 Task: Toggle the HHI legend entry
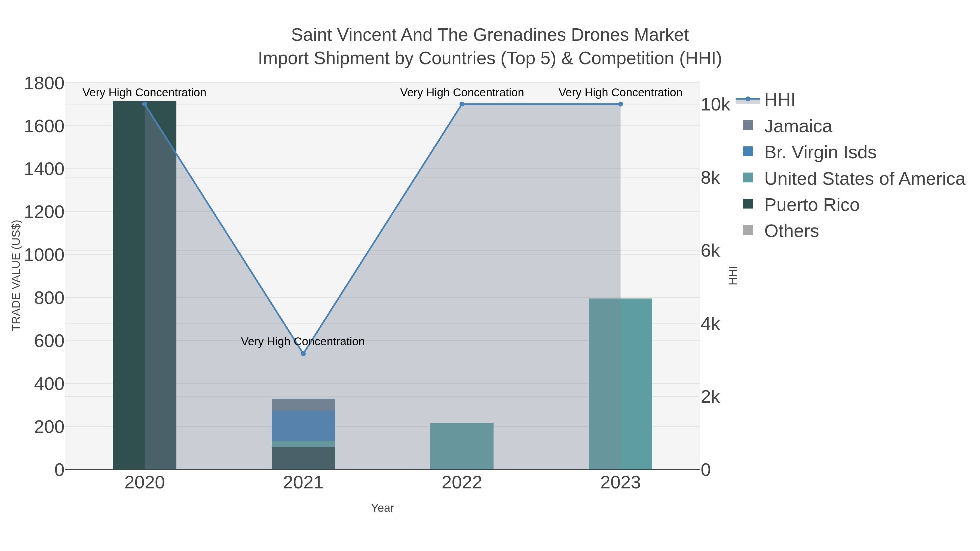click(765, 100)
